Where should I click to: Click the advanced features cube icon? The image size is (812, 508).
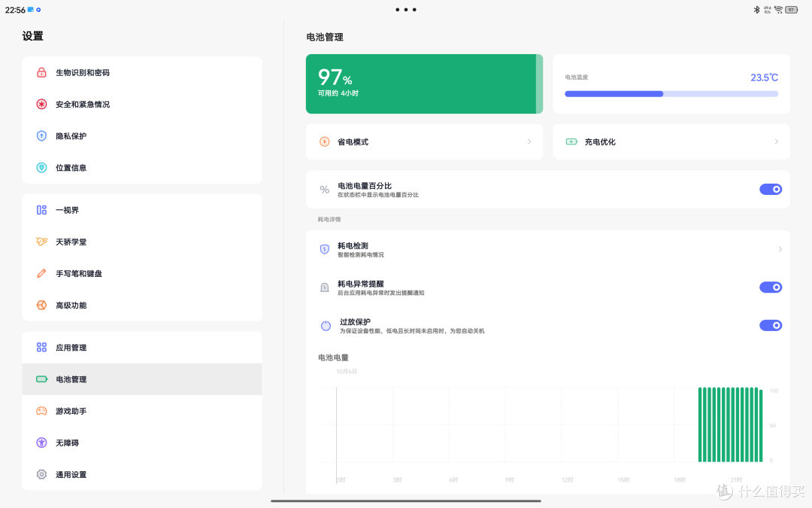[41, 305]
